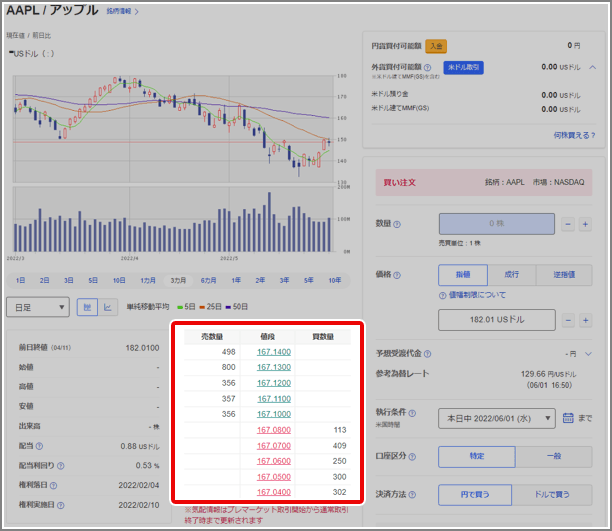
Task: Open help icon beside 配当利回り
Action: [60, 466]
